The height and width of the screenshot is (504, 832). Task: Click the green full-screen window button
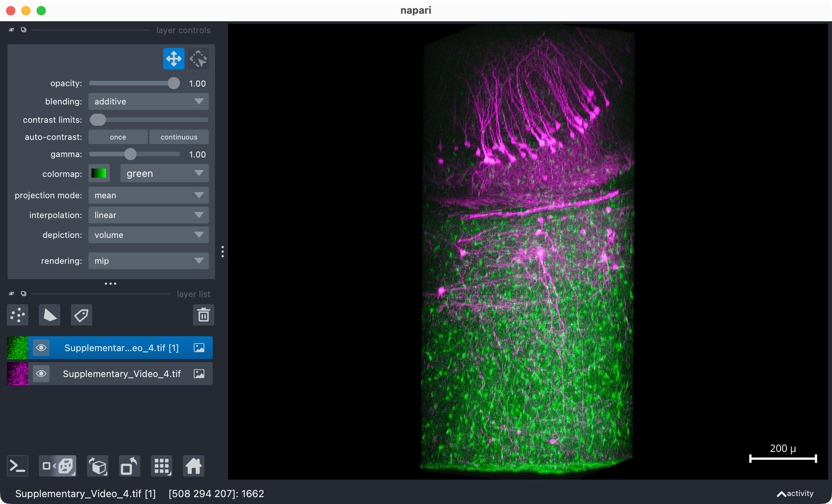(41, 11)
